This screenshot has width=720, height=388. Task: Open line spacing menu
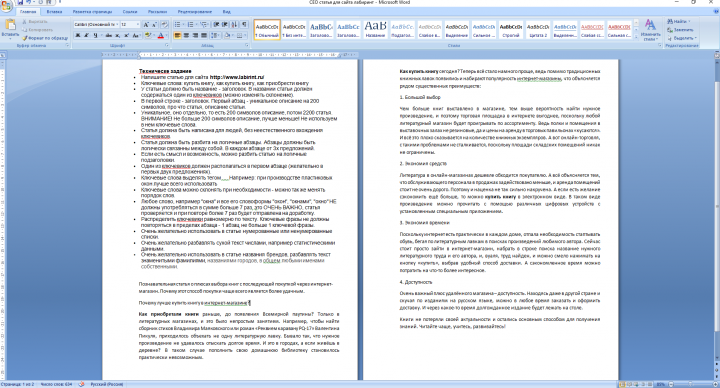(215, 35)
